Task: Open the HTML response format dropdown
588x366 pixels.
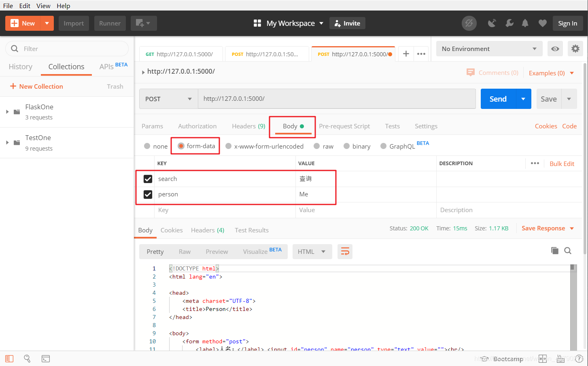Action: 312,251
